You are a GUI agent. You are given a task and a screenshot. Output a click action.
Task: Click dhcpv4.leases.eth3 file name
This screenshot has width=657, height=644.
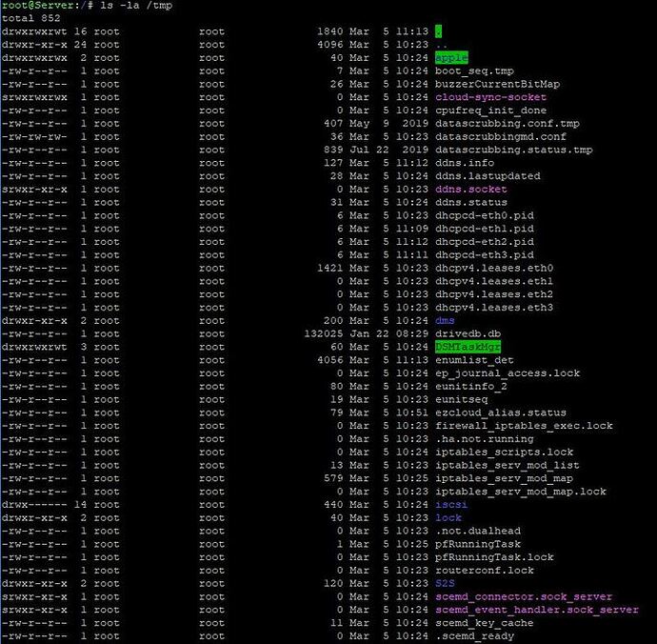coord(494,308)
